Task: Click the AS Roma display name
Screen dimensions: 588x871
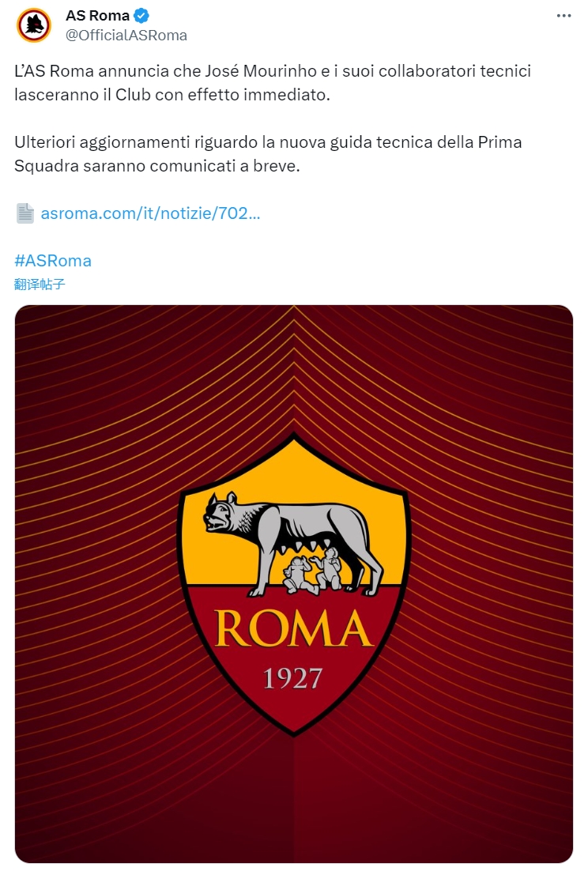Action: [x=97, y=16]
